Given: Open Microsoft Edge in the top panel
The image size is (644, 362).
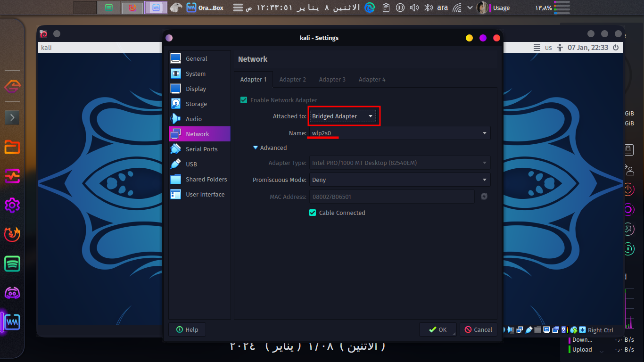Looking at the screenshot, I should 370,8.
